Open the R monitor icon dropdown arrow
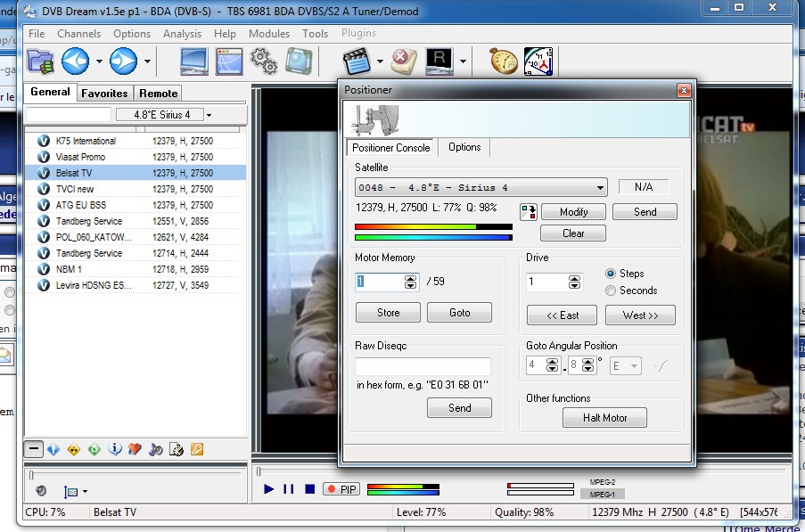This screenshot has height=532, width=805. (463, 61)
